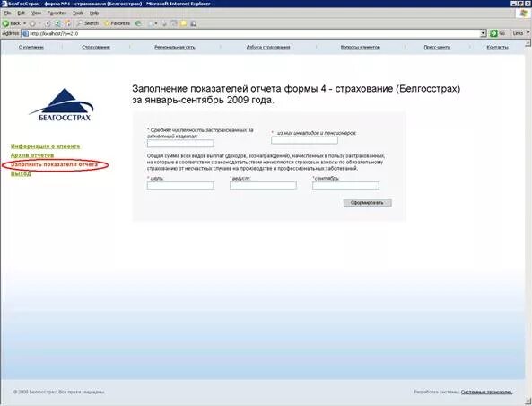532x406 pixels.
Task: Open the 'Страхование' navigation link
Action: coord(96,48)
